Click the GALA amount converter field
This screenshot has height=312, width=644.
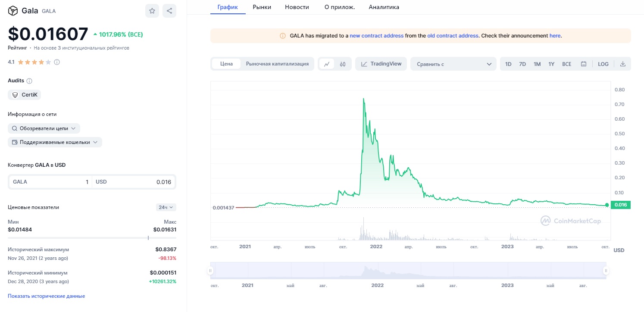50,182
